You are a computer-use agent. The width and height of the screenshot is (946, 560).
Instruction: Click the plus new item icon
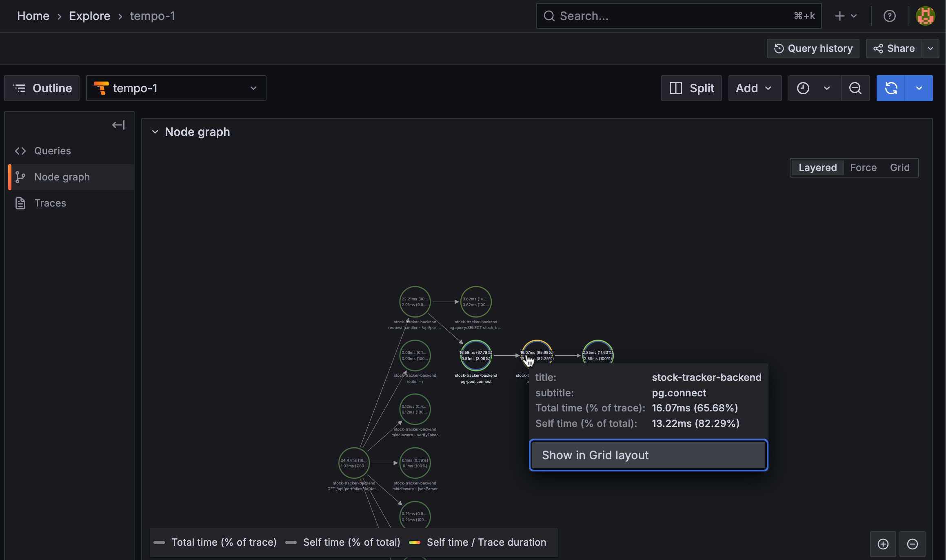coord(839,16)
